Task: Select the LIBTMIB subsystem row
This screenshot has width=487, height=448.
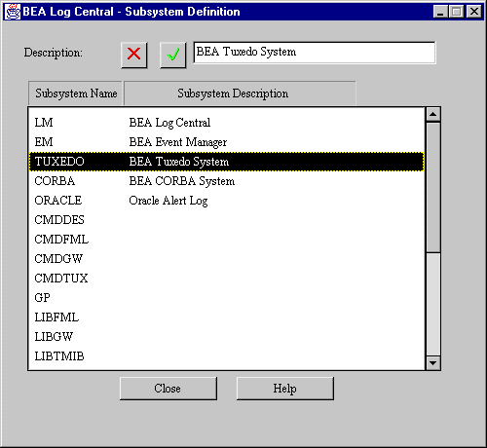Action: (x=227, y=356)
